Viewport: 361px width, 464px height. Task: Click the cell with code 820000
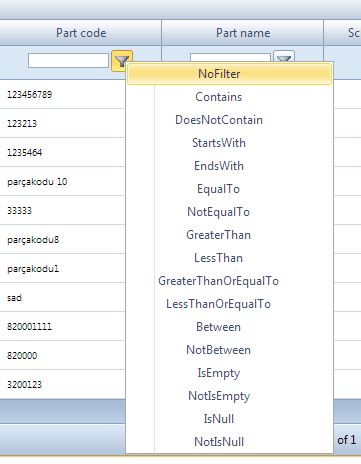point(63,355)
